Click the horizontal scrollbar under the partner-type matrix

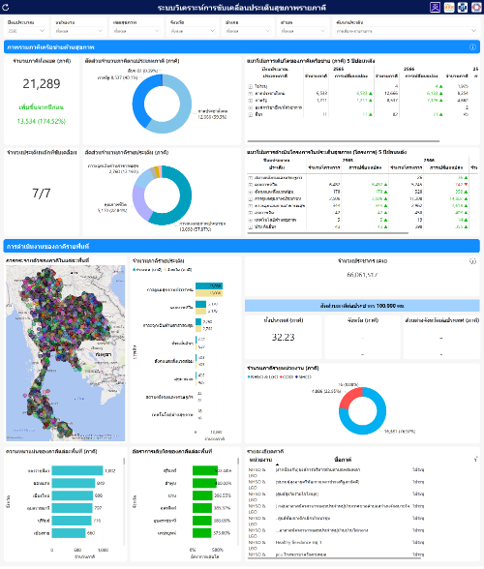(x=343, y=141)
